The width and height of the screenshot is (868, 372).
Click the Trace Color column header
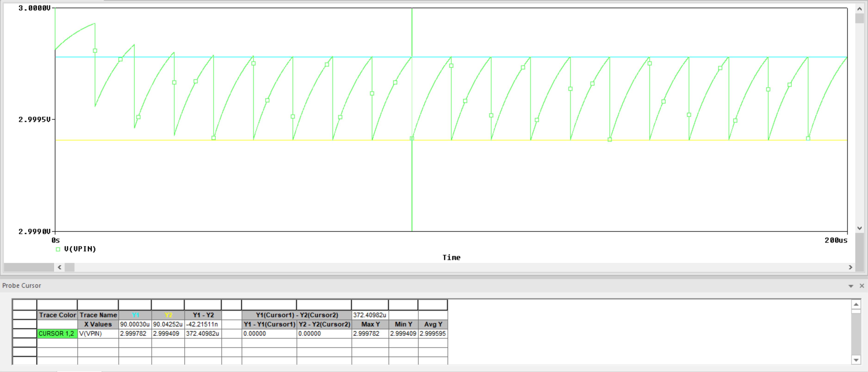[57, 315]
